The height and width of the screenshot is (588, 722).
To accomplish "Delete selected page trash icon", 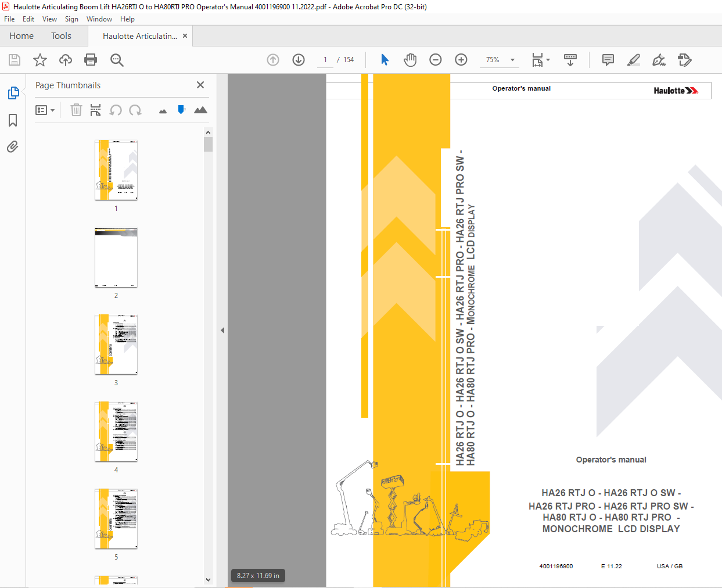I will click(76, 110).
